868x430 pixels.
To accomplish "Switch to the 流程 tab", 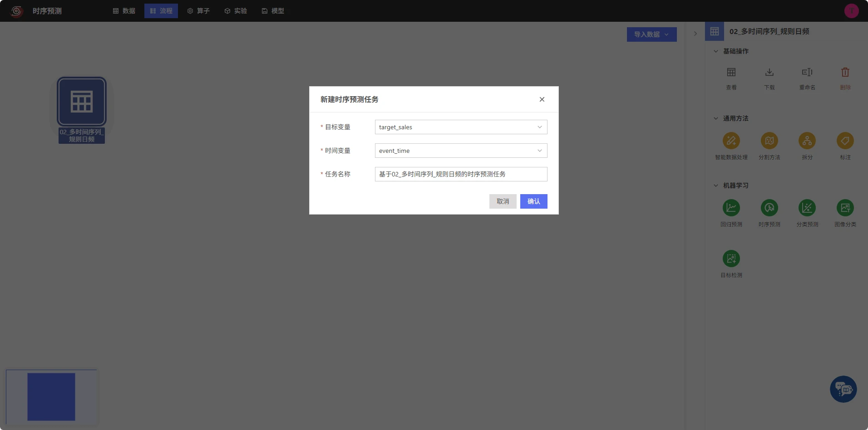I will point(161,11).
